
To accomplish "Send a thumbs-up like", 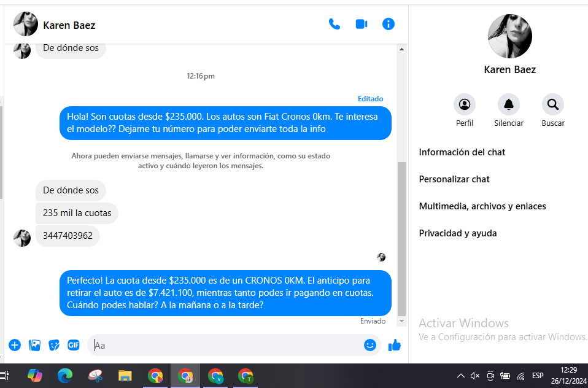I will coord(394,345).
